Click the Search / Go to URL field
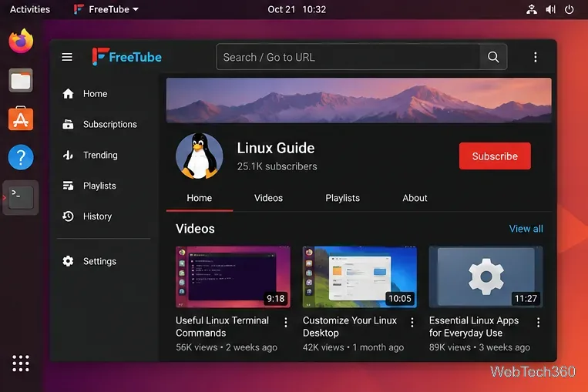Image resolution: width=588 pixels, height=392 pixels. [x=348, y=57]
